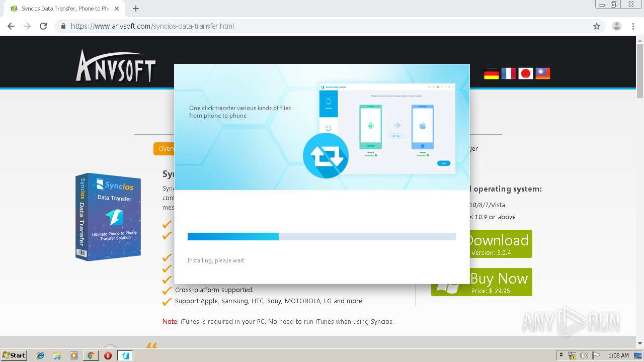Open the media player taskbar icon
644x362 pixels.
[x=74, y=355]
